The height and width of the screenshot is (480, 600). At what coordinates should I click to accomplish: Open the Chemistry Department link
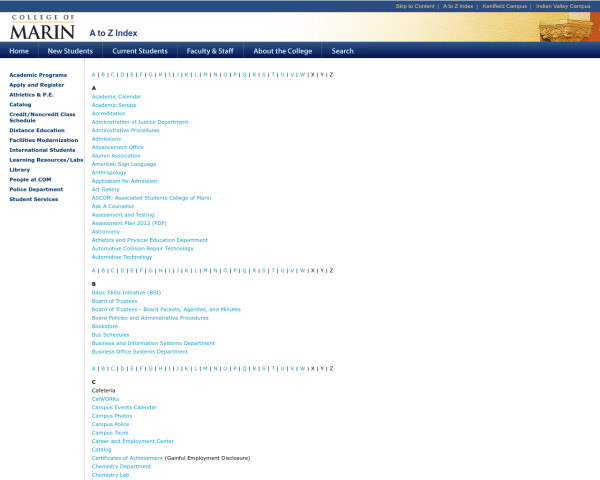(x=121, y=466)
